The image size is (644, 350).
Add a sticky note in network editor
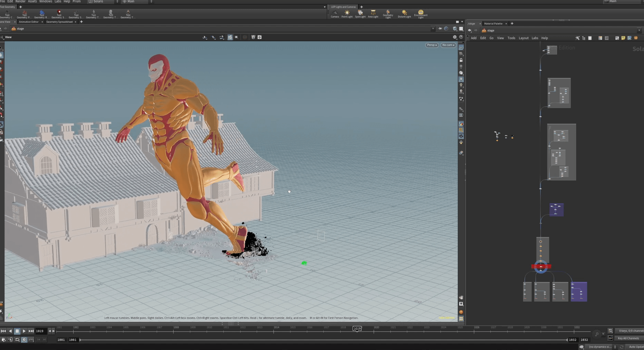(623, 38)
